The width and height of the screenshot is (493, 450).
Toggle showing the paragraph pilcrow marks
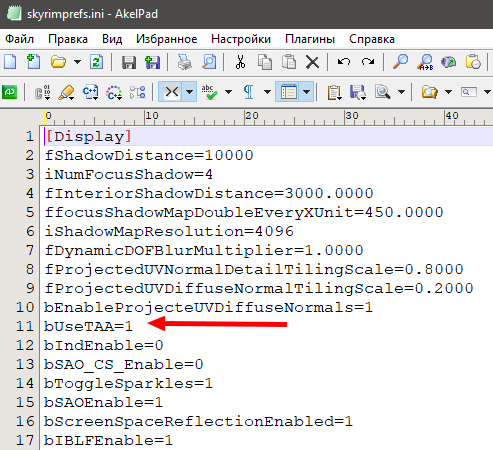pos(249,92)
